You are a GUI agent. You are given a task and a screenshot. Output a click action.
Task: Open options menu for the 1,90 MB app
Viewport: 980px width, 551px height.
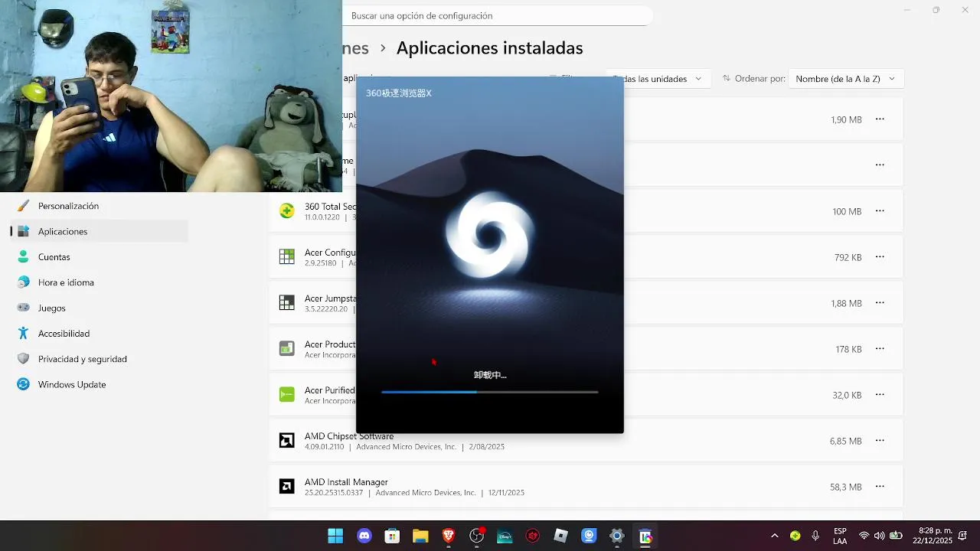(880, 119)
